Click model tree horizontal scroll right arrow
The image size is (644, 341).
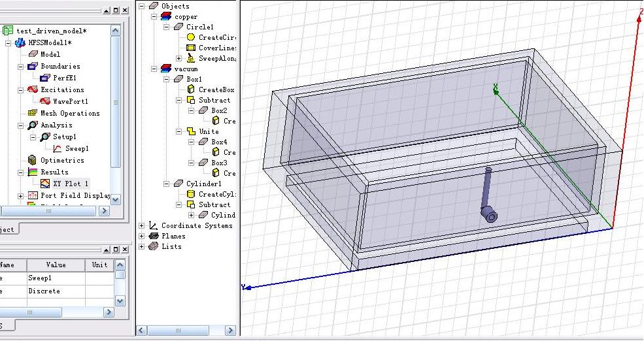231,330
